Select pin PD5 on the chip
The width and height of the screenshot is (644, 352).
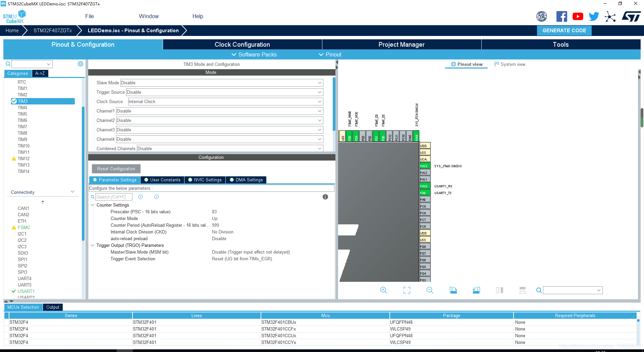[x=349, y=136]
